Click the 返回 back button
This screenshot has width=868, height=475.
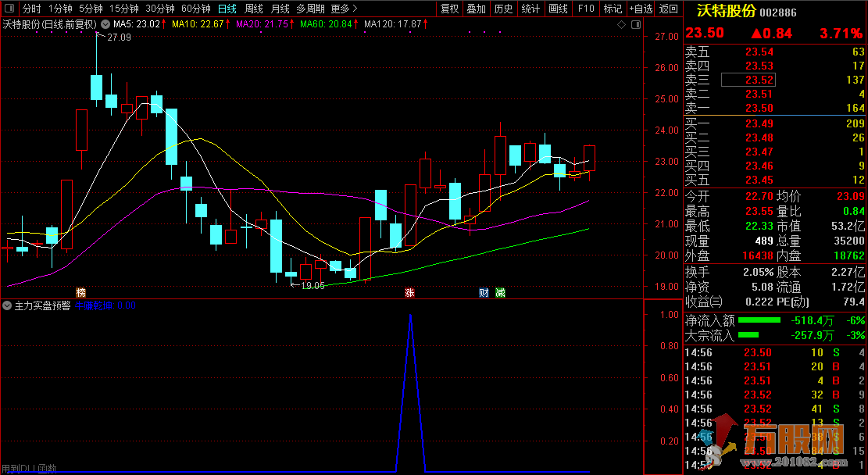click(669, 9)
